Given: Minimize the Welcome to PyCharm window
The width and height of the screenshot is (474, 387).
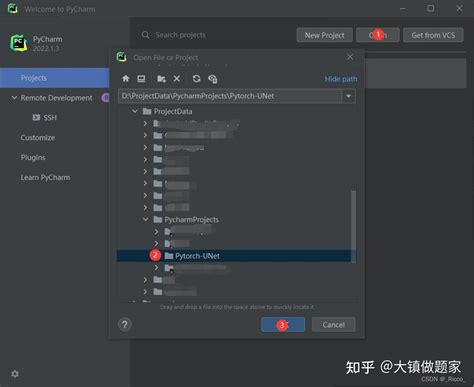Looking at the screenshot, I should (403, 8).
